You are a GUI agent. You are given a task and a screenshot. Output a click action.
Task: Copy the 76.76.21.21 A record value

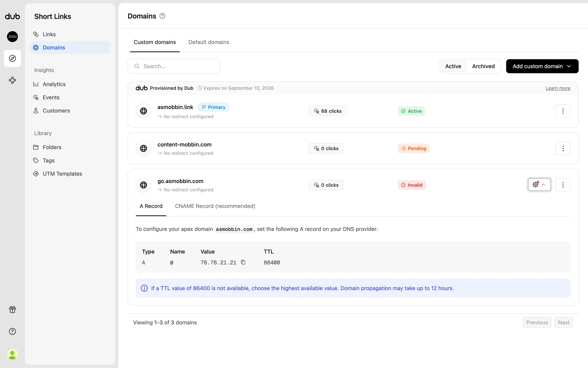tap(243, 262)
